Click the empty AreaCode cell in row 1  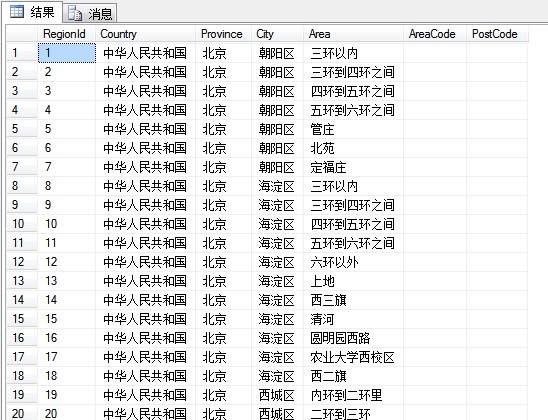point(435,53)
